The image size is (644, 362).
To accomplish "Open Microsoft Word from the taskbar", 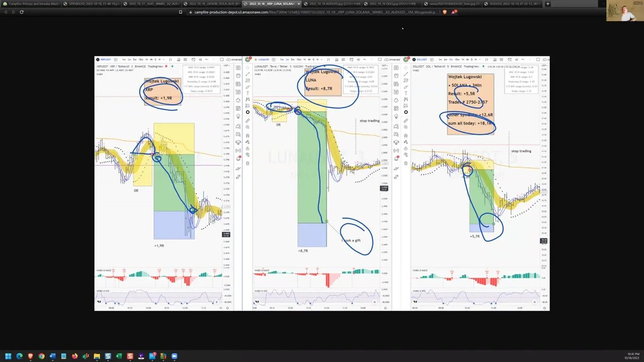I will tap(52, 356).
